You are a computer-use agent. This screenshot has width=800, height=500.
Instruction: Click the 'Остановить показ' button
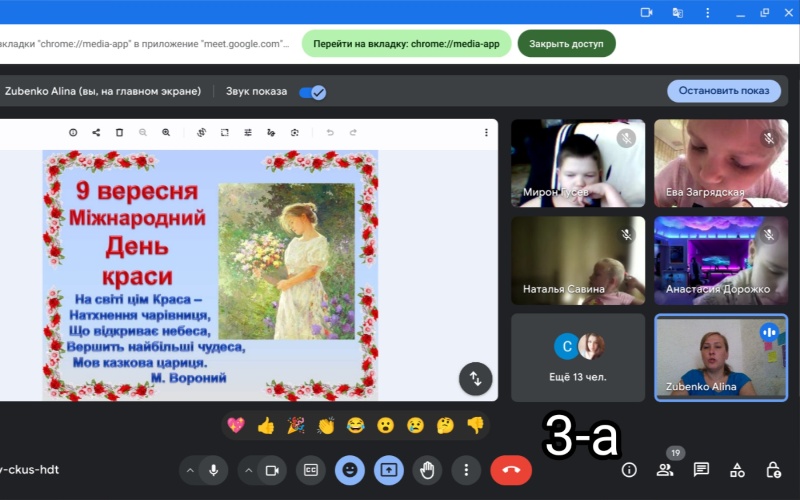coord(724,91)
